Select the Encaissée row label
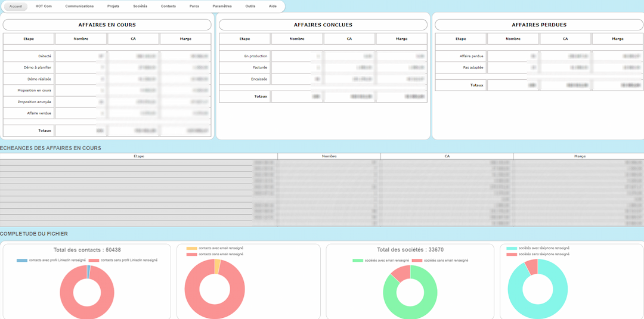Image resolution: width=644 pixels, height=319 pixels. [x=259, y=79]
